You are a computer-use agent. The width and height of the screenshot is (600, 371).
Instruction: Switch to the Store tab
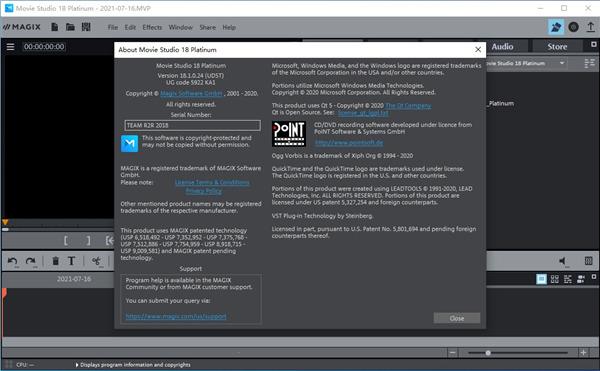pos(557,47)
